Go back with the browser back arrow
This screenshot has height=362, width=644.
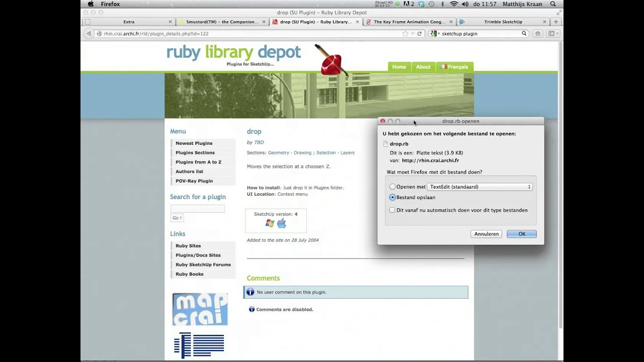89,34
